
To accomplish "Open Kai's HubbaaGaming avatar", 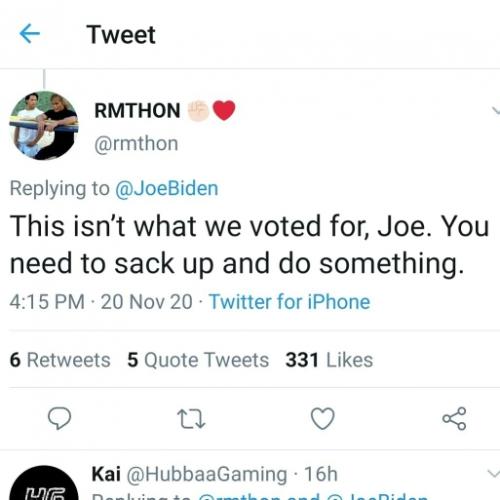I will [x=44, y=483].
